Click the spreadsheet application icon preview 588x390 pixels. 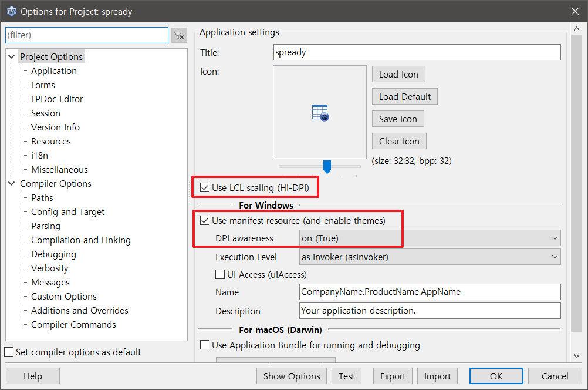[320, 112]
